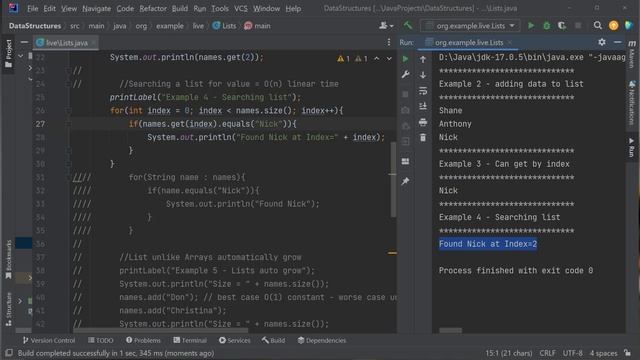Fold commented block starting at line 31
640x360 pixels.
point(69,177)
